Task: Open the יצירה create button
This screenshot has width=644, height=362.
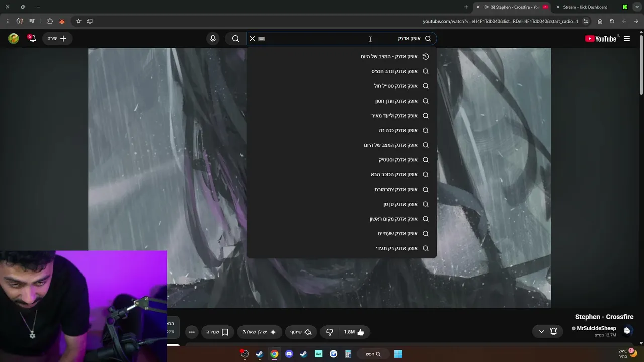Action: click(57, 39)
